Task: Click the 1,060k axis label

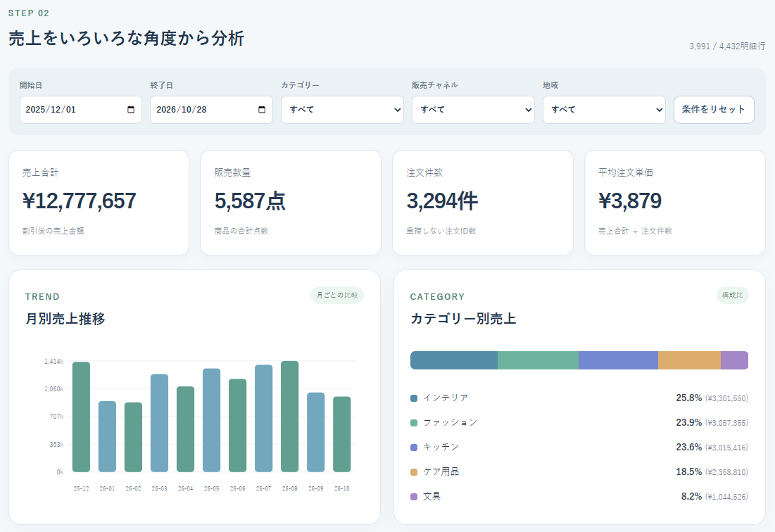Action: coord(54,389)
